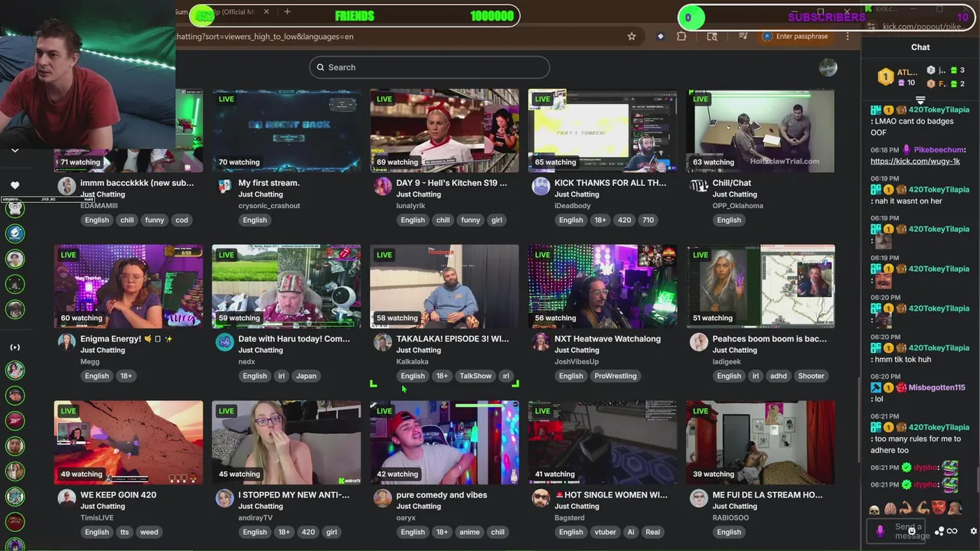The height and width of the screenshot is (551, 980).
Task: Click 'Just Chatting' category under Peahces stream
Action: pyautogui.click(x=734, y=350)
